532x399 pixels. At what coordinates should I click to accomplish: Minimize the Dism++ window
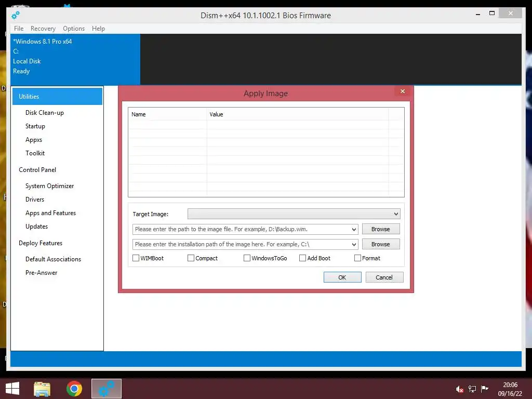point(478,14)
